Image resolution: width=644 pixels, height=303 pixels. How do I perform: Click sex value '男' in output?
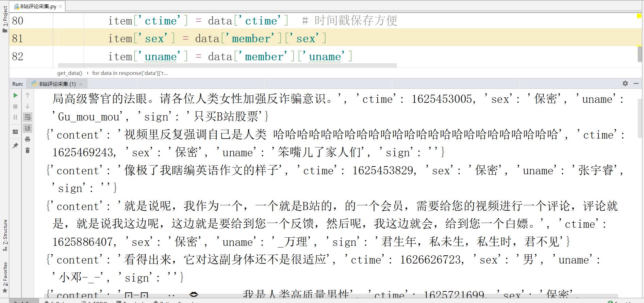(528, 260)
